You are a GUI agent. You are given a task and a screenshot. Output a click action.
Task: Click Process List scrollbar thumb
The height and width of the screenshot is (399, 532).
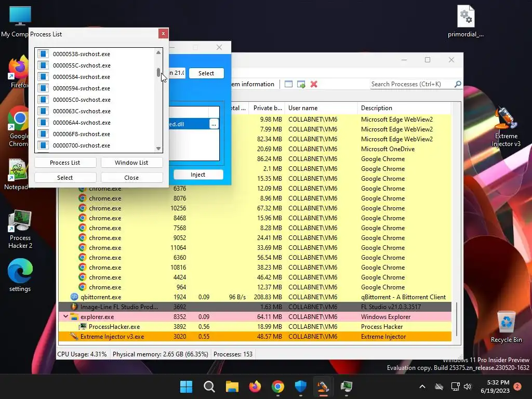(x=158, y=72)
